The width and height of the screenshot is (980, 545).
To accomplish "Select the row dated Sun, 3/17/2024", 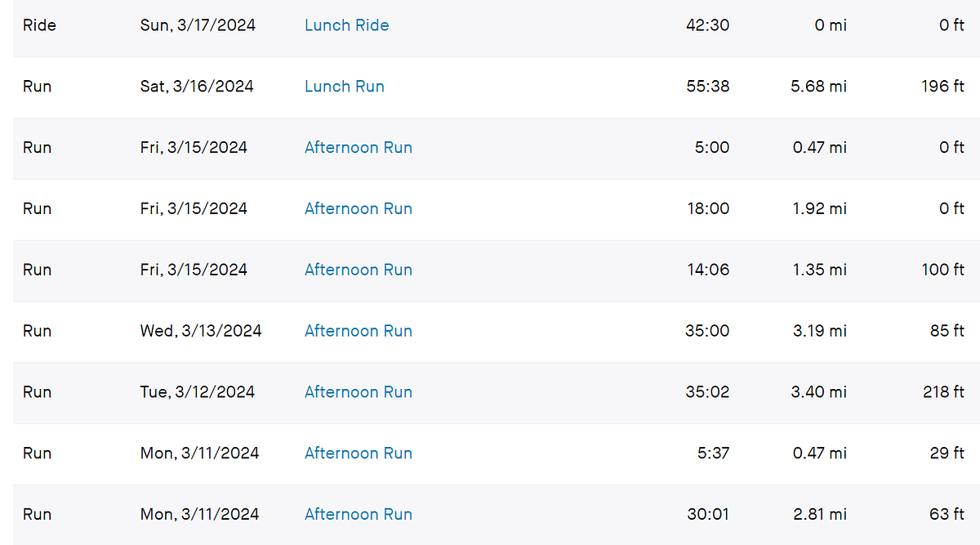I will click(x=200, y=25).
